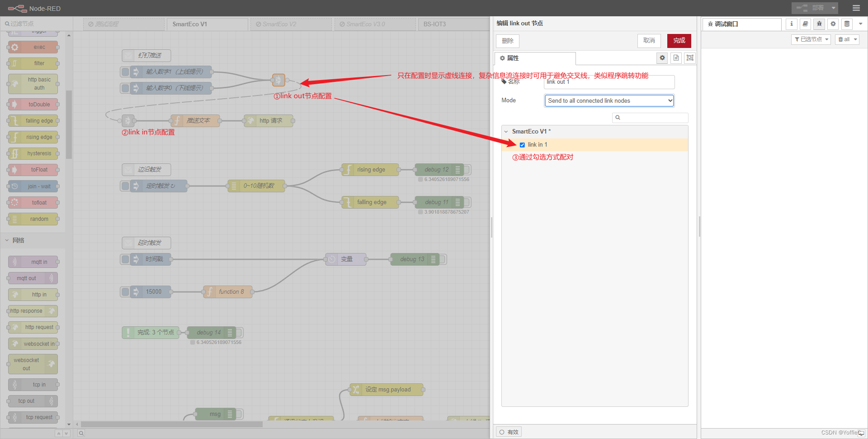Screen dimensions: 868x439
Task: Uncheck the link in 1 checkbox
Action: (523, 145)
